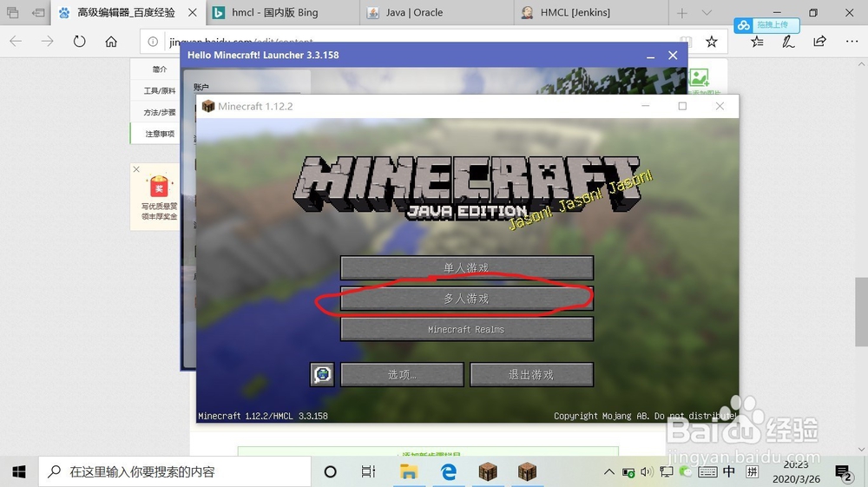
Task: Click the 单人游戏 singleplayer button
Action: (x=467, y=268)
